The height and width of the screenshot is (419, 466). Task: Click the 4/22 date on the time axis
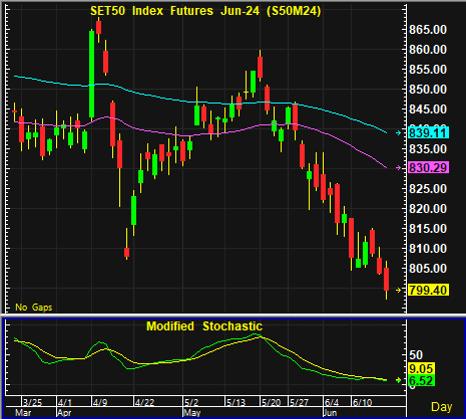145,402
